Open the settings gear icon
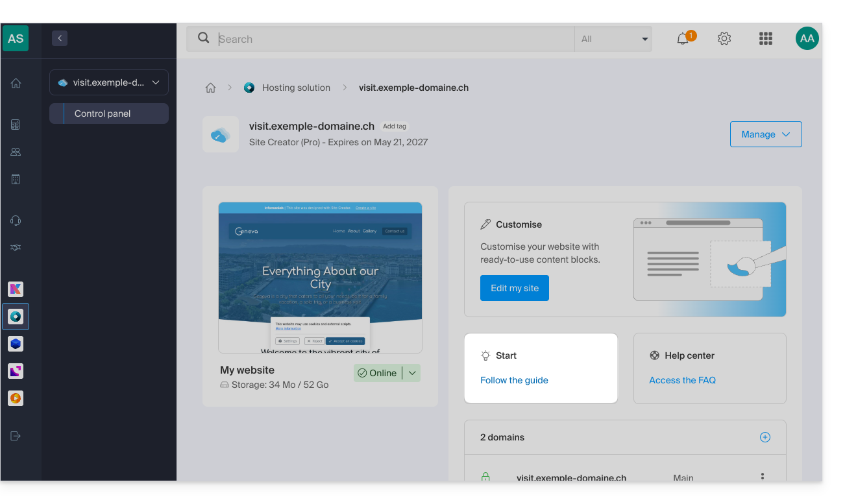Image resolution: width=845 pixels, height=504 pixels. [724, 39]
